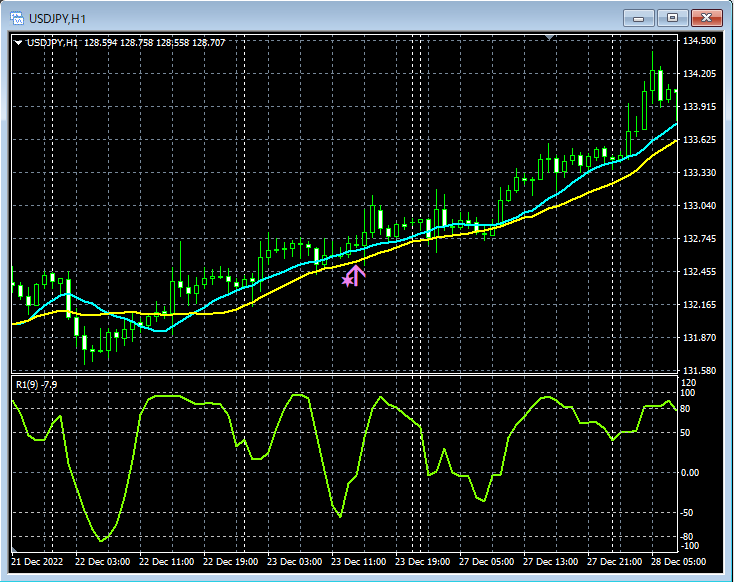Minimize the USDJPY,H1 chart window

(638, 18)
